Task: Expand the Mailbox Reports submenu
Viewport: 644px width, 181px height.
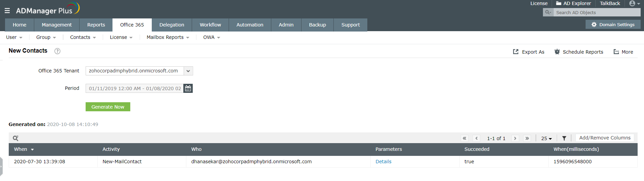Action: (168, 37)
